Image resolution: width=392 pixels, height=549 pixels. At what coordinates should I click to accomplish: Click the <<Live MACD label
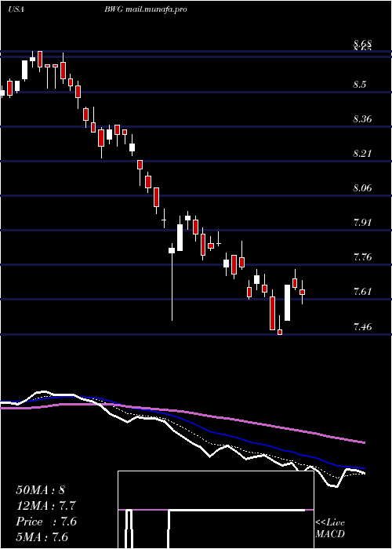pos(330,529)
